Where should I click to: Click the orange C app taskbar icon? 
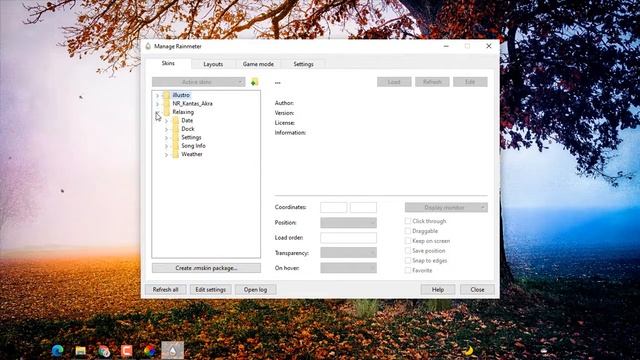[127, 351]
